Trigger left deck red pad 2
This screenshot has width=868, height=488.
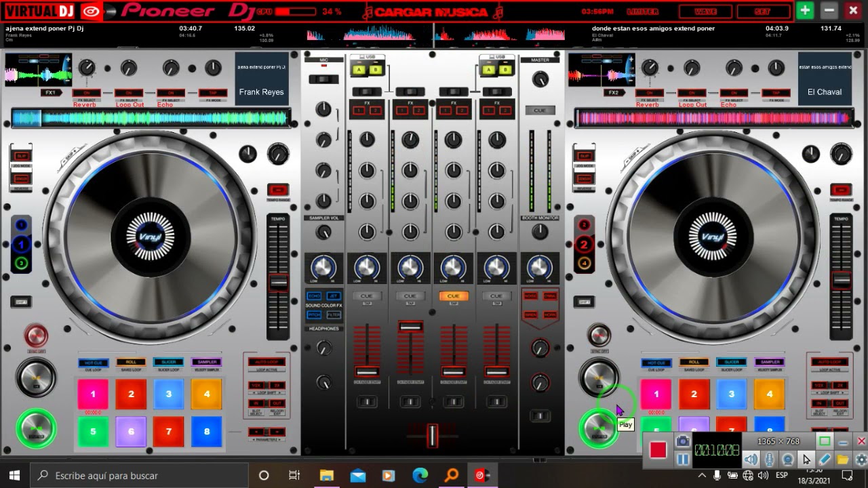tap(131, 394)
